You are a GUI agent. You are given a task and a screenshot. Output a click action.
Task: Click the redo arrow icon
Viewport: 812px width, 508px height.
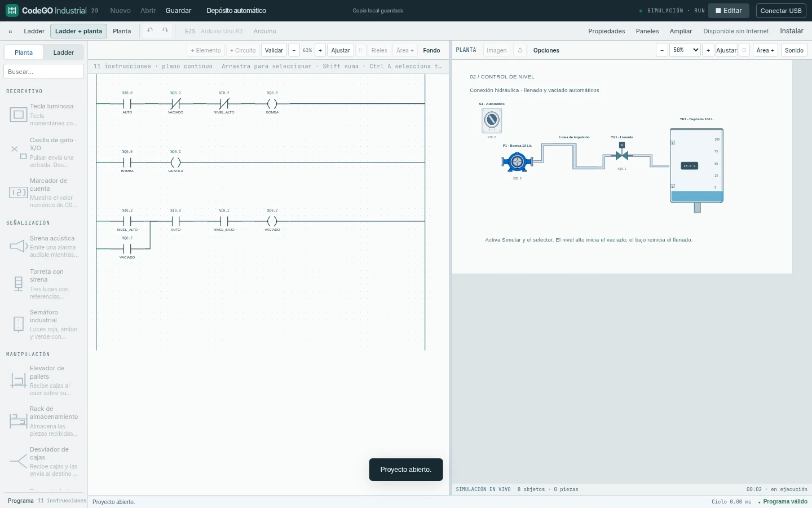(x=165, y=30)
